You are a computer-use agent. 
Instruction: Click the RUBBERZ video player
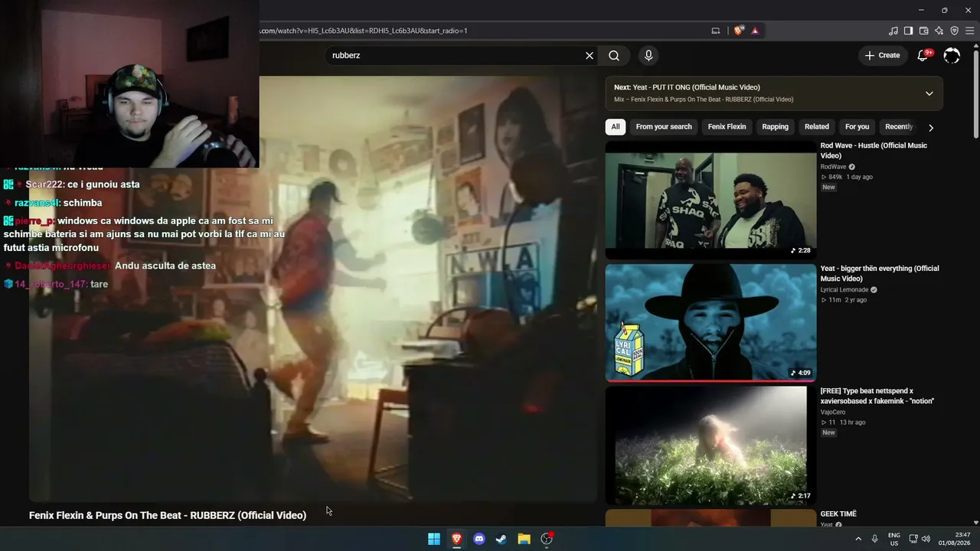(x=313, y=289)
